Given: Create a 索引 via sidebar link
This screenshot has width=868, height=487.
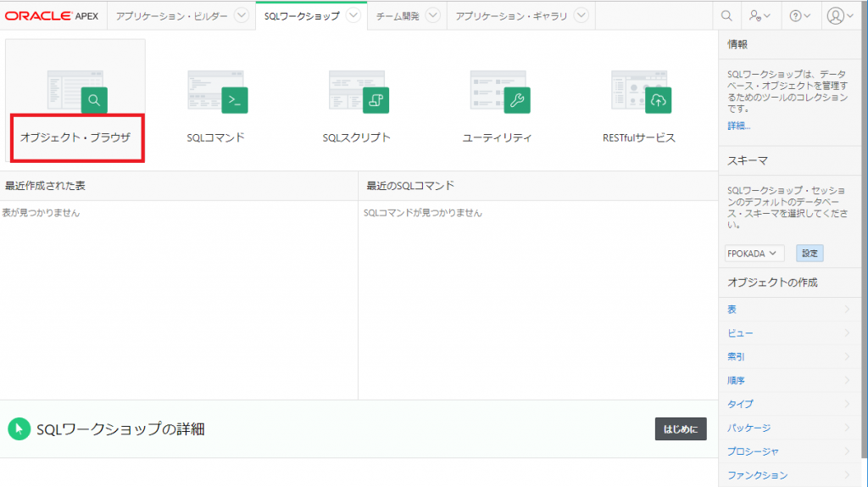Looking at the screenshot, I should click(x=736, y=356).
